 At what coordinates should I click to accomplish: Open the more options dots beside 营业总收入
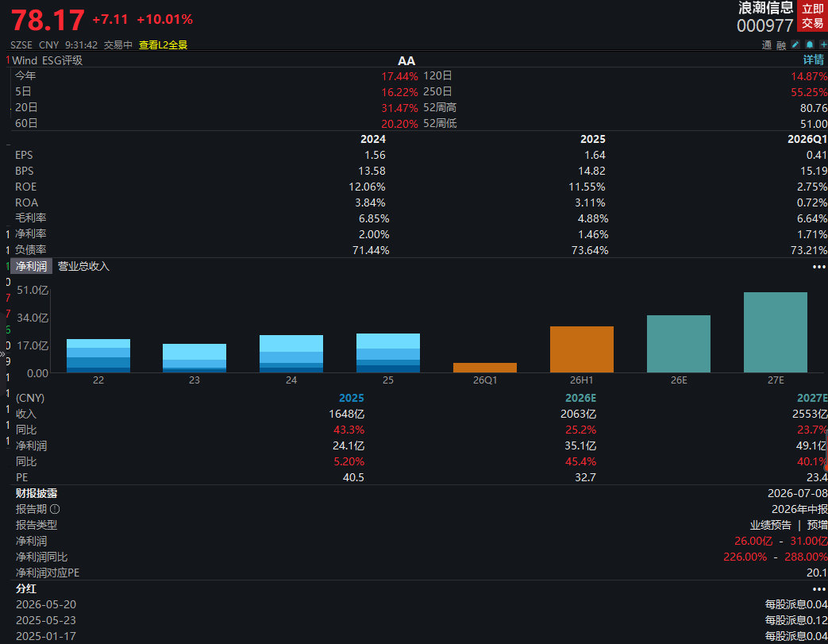(x=819, y=267)
